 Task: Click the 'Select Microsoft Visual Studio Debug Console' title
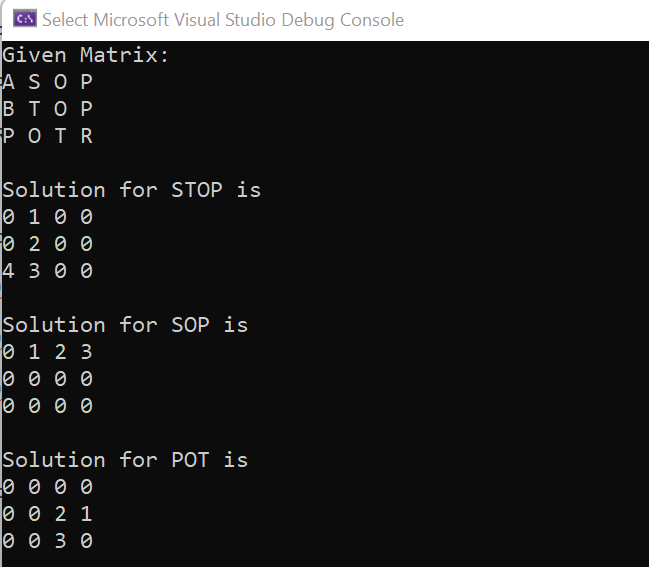(223, 20)
